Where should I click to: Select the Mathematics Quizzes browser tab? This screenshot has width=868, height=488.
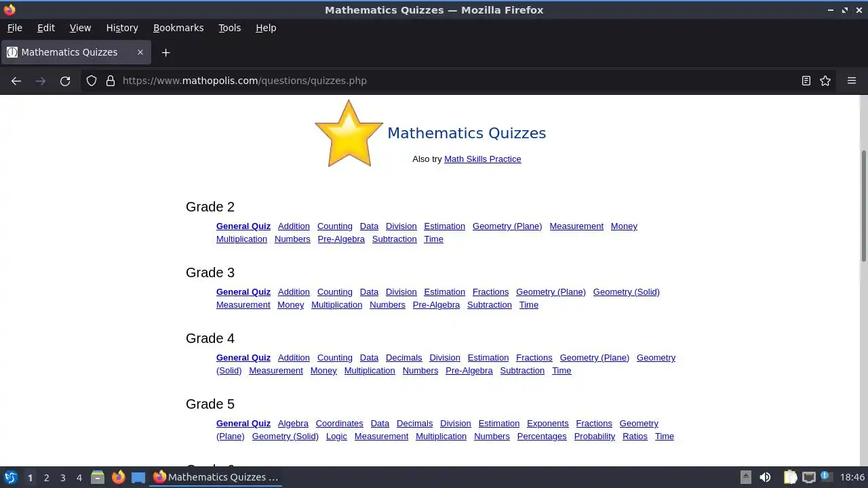coord(75,52)
